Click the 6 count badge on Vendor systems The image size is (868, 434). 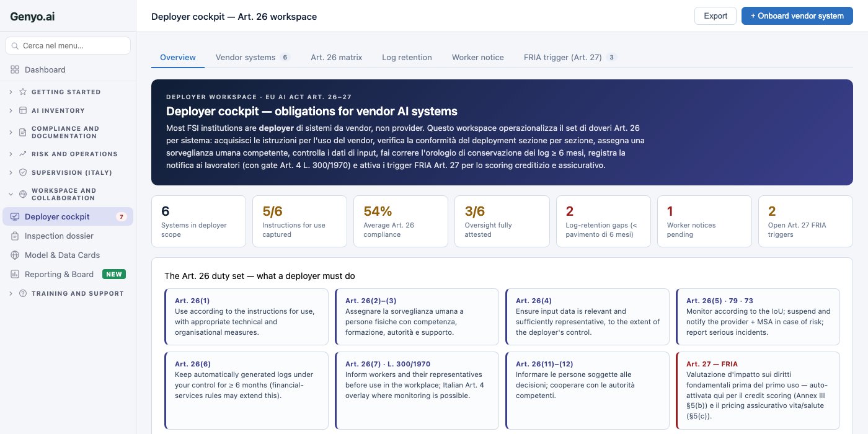[x=285, y=57]
